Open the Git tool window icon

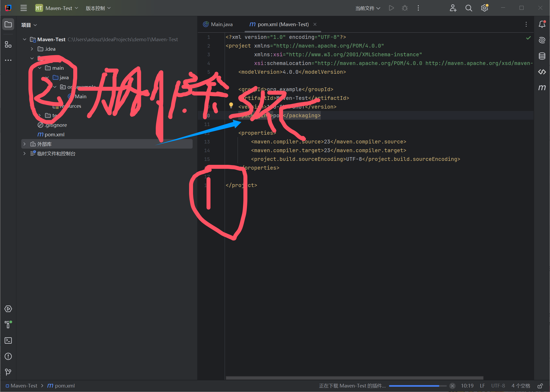tap(8, 372)
